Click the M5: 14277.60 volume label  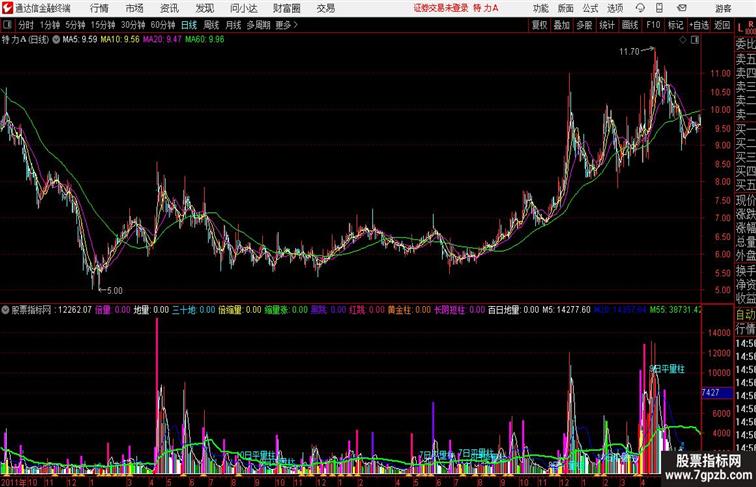(566, 310)
